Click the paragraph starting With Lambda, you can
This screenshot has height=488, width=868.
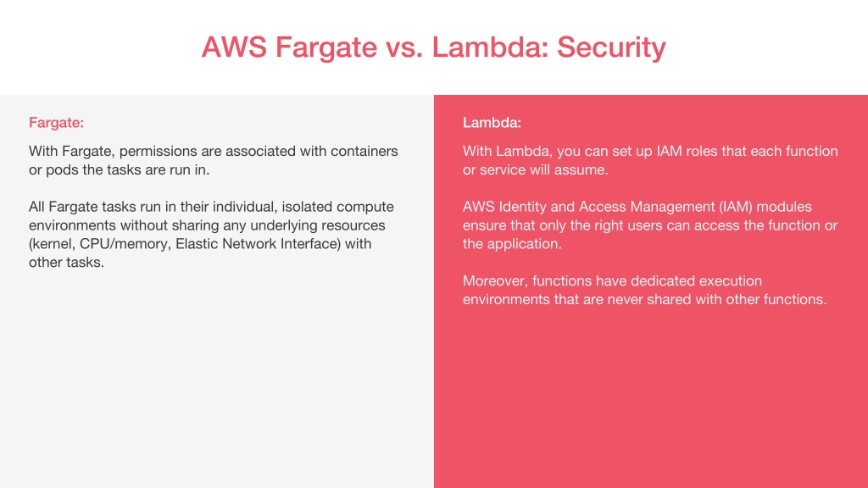650,160
